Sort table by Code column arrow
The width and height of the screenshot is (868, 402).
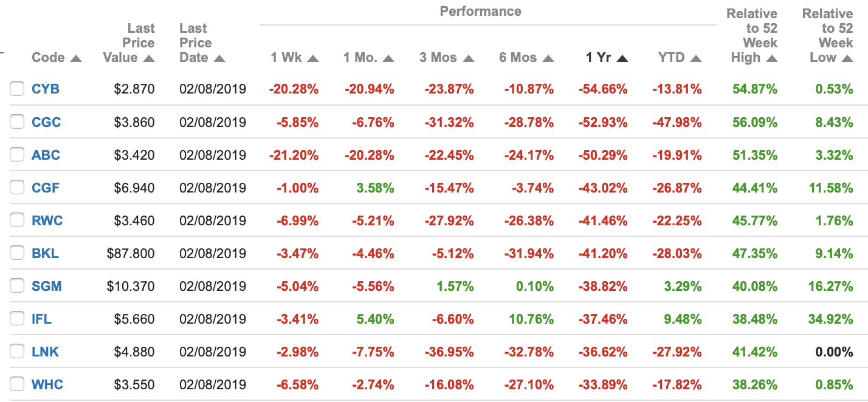[x=76, y=59]
